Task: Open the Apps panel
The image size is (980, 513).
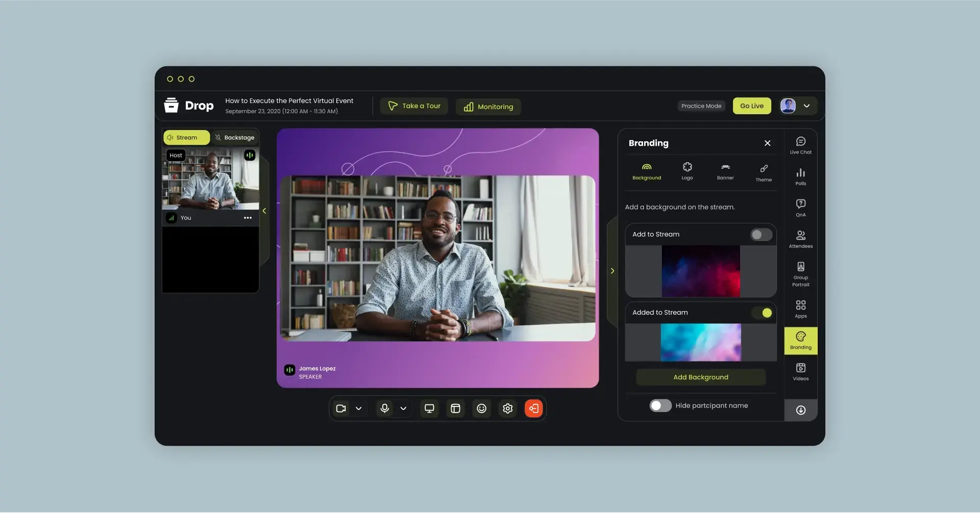Action: pyautogui.click(x=800, y=307)
